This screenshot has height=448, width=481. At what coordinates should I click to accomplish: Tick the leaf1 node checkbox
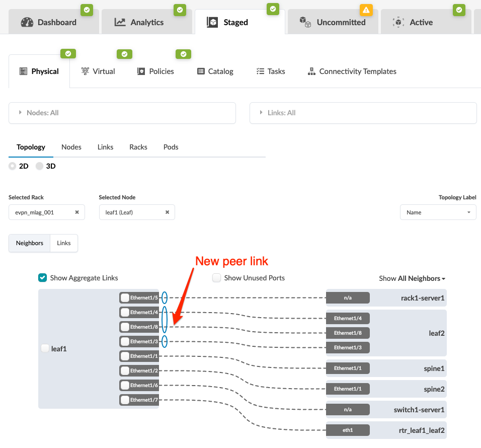click(x=45, y=348)
